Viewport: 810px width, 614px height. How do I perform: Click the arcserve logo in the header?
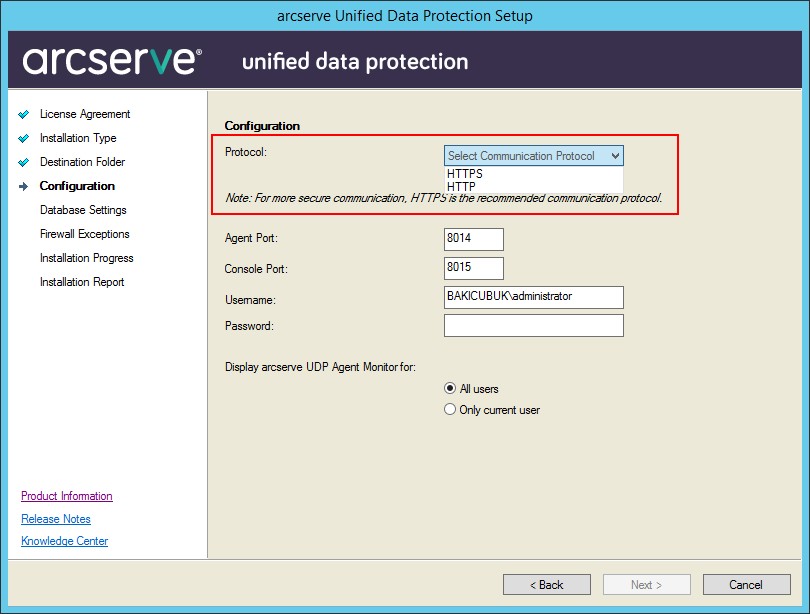click(112, 61)
